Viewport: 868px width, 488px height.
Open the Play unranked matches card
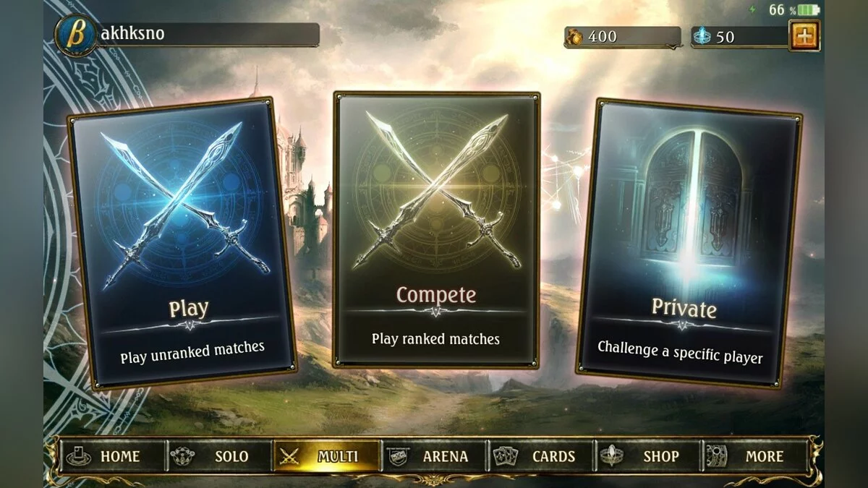click(x=182, y=241)
